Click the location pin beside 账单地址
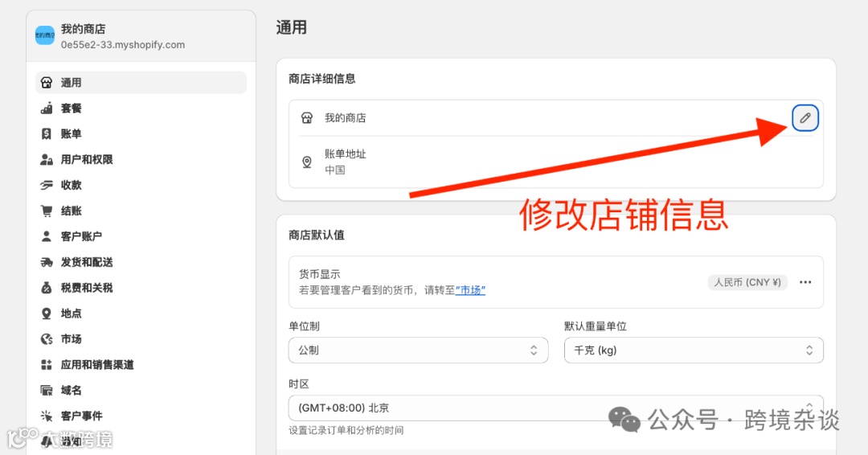This screenshot has width=868, height=455. (x=307, y=162)
